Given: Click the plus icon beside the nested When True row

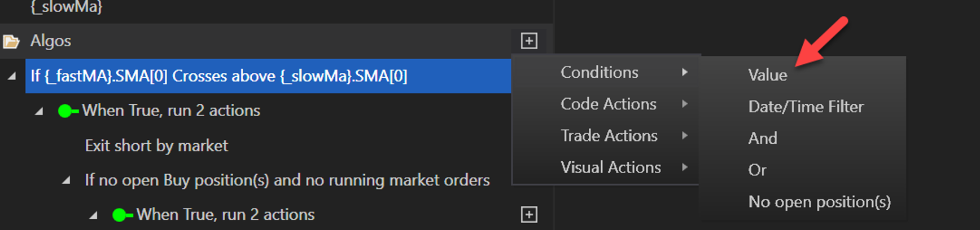Looking at the screenshot, I should pos(529,214).
